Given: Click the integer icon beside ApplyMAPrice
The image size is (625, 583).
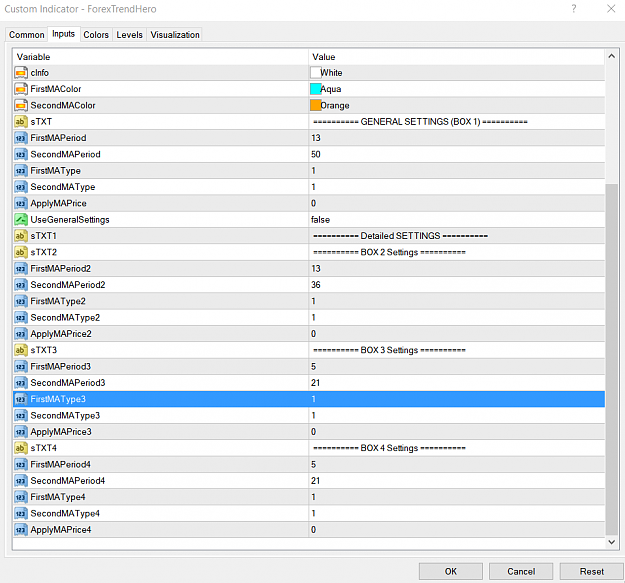Looking at the screenshot, I should pos(21,203).
